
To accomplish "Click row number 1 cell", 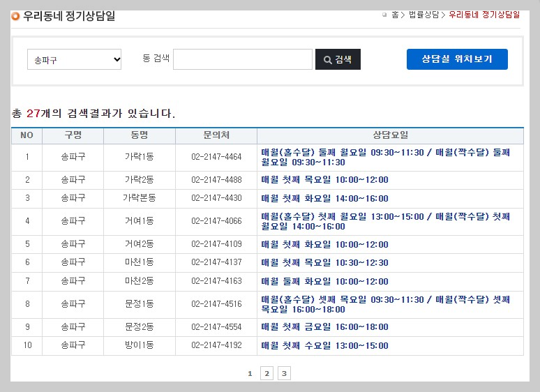I will coord(27,157).
